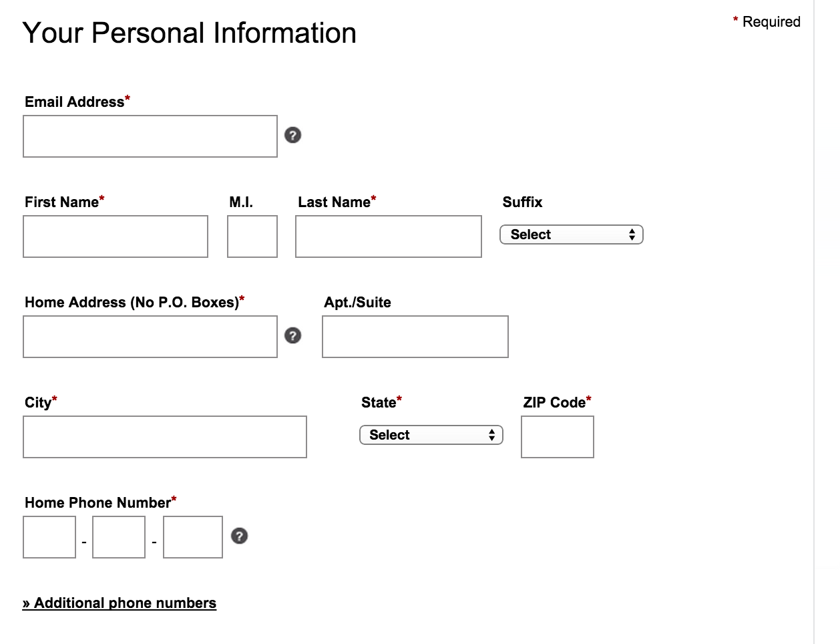Click the ZIP Code box
This screenshot has height=644, width=840.
558,437
